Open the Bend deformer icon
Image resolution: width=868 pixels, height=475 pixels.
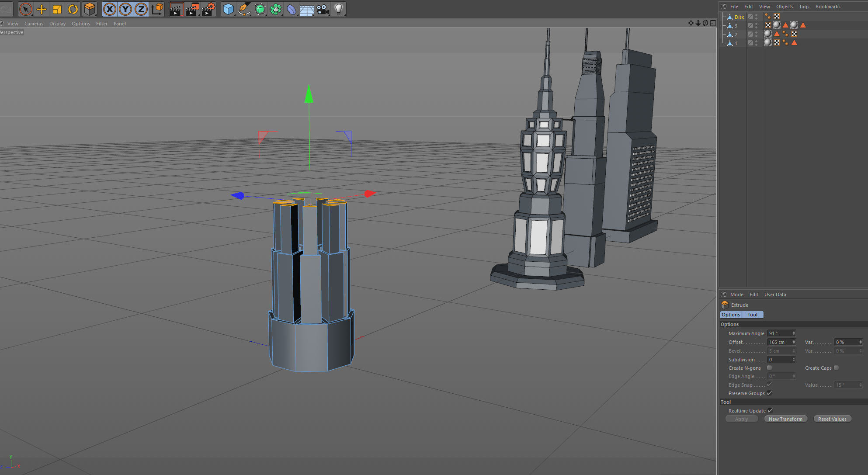[291, 9]
